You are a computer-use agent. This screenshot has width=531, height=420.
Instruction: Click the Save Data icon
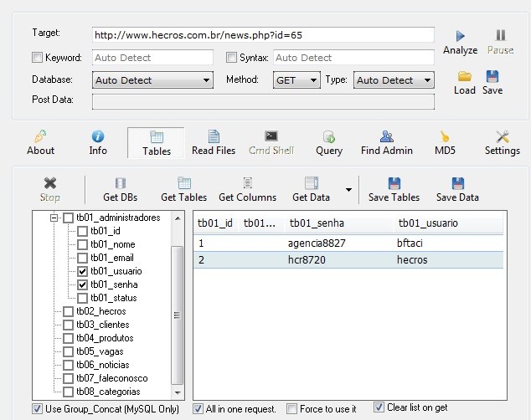[457, 183]
